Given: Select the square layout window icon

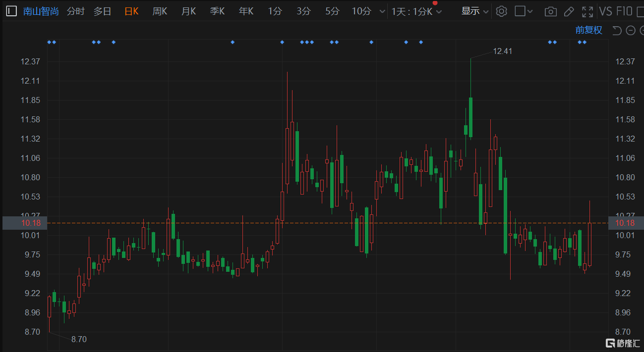Looking at the screenshot, I should tap(520, 11).
